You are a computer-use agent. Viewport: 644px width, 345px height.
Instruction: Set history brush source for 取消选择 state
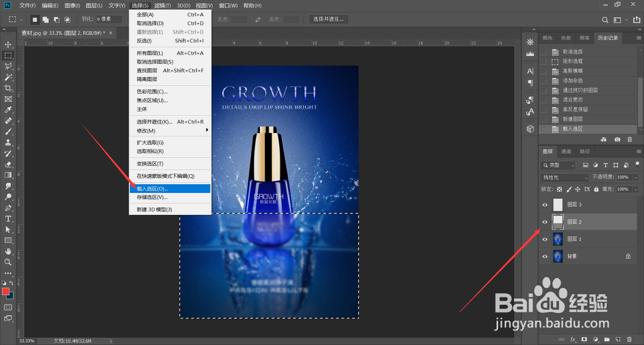coord(544,52)
